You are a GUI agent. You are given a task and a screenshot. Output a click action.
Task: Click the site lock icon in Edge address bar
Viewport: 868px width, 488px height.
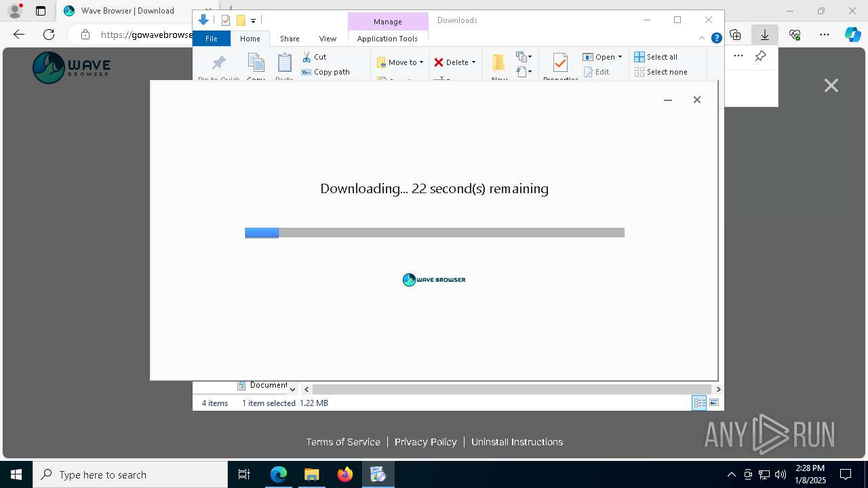click(x=85, y=35)
